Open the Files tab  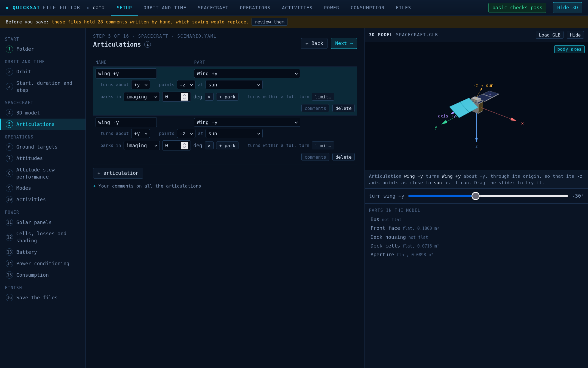[403, 8]
